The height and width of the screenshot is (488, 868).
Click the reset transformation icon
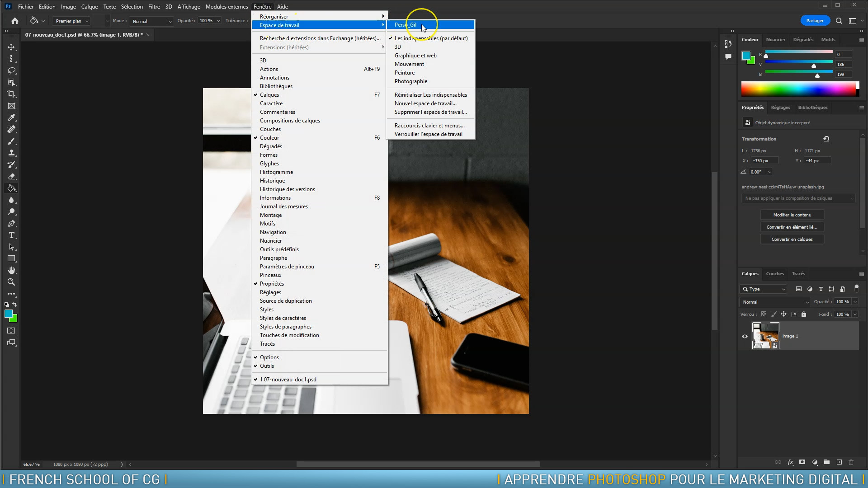pyautogui.click(x=826, y=139)
